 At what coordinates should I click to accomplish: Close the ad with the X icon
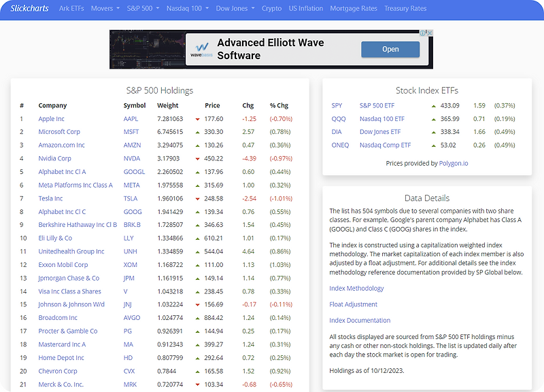pos(430,33)
